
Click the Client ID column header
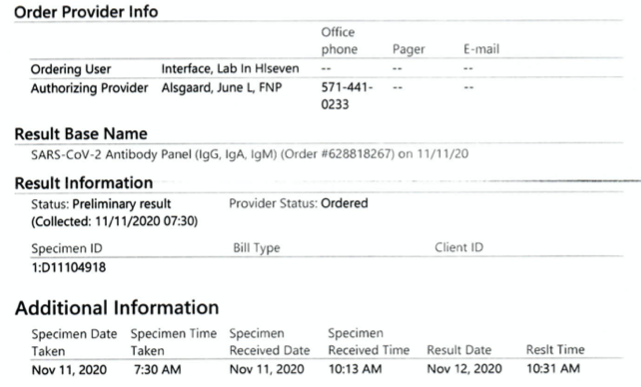459,247
